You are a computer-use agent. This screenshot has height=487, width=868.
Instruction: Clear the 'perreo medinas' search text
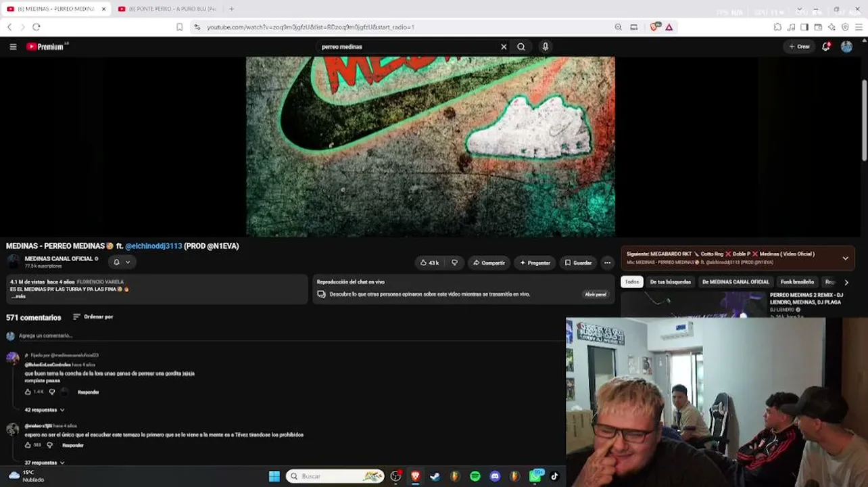coord(504,47)
